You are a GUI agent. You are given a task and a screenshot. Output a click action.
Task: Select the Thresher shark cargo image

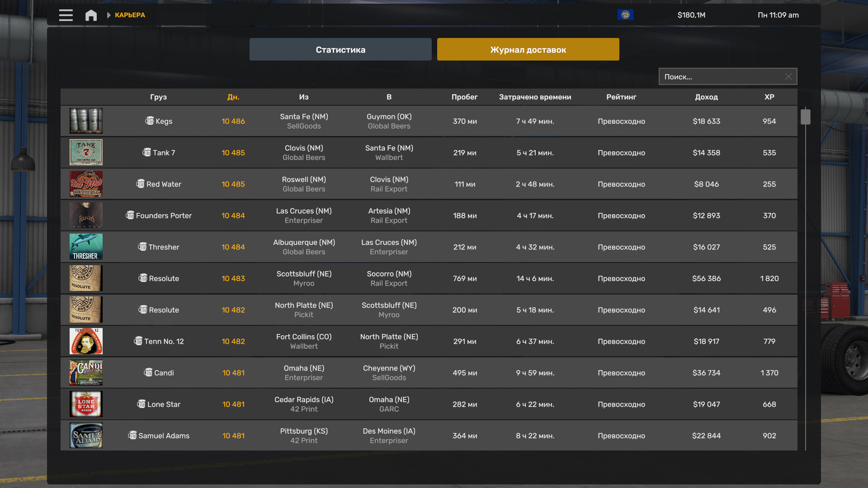(x=86, y=247)
